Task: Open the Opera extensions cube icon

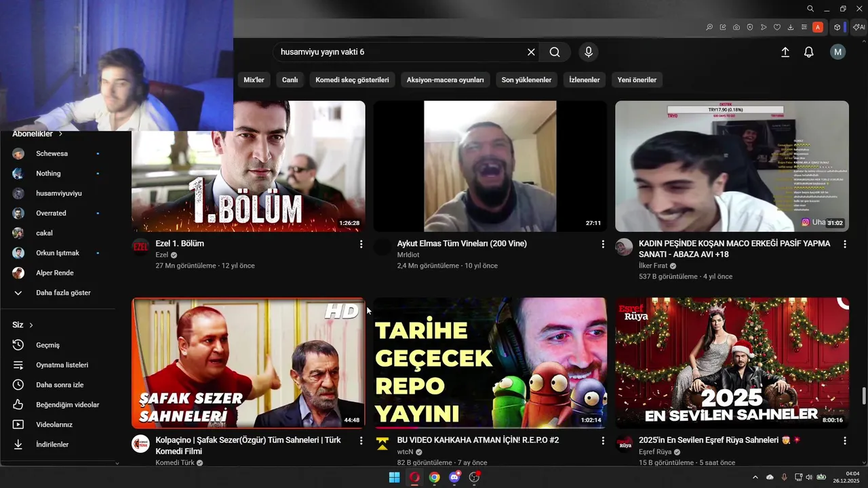Action: (x=837, y=27)
